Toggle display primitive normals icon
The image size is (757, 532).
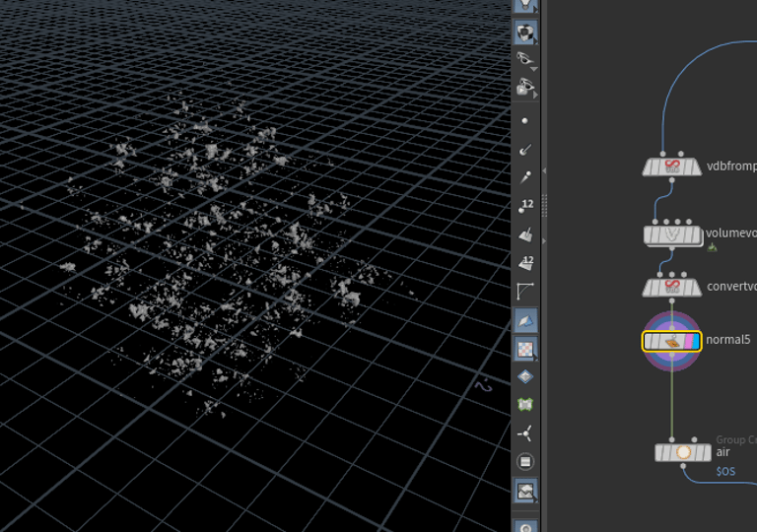[525, 234]
